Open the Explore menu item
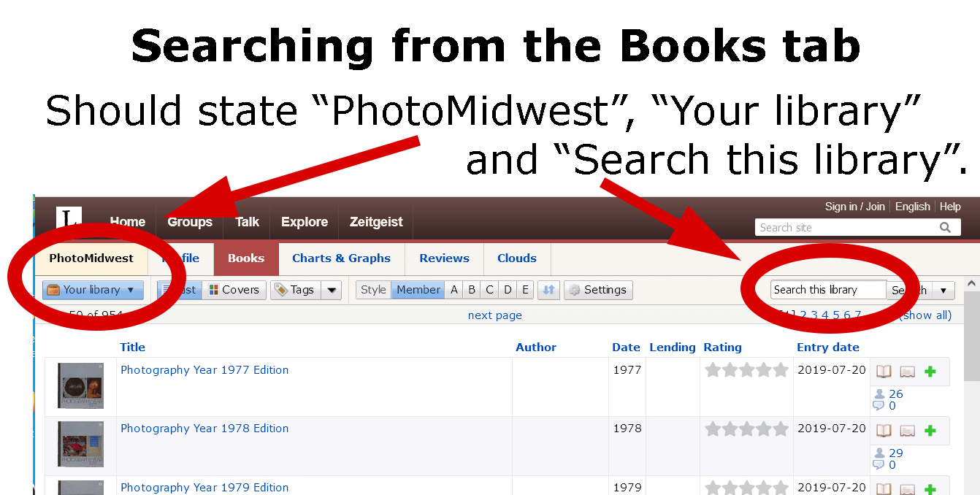The image size is (980, 495). coord(305,222)
